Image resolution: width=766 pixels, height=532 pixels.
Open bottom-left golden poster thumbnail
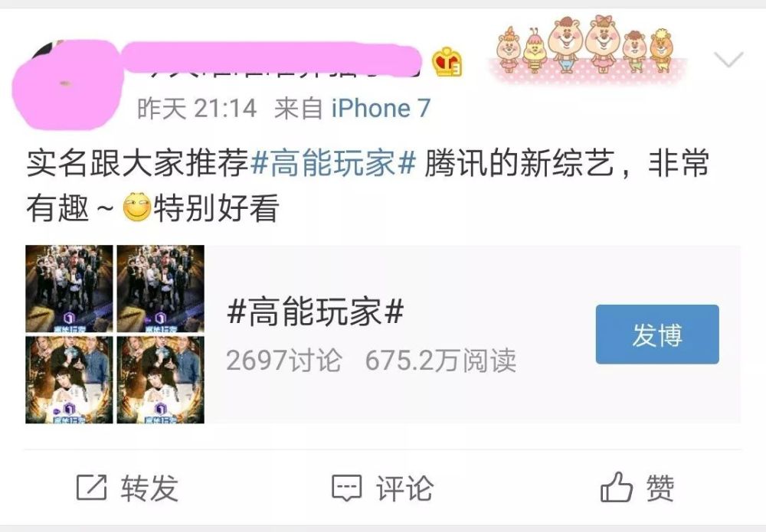[x=70, y=380]
